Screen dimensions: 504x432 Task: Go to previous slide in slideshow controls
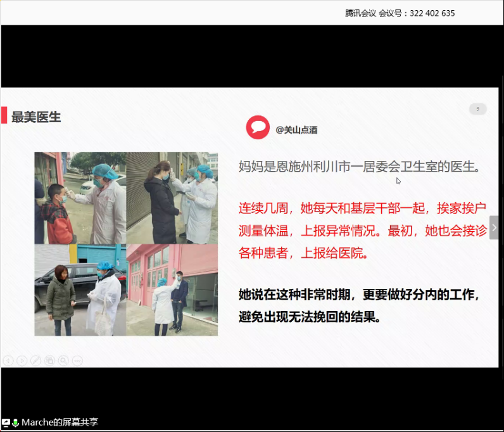point(8,360)
